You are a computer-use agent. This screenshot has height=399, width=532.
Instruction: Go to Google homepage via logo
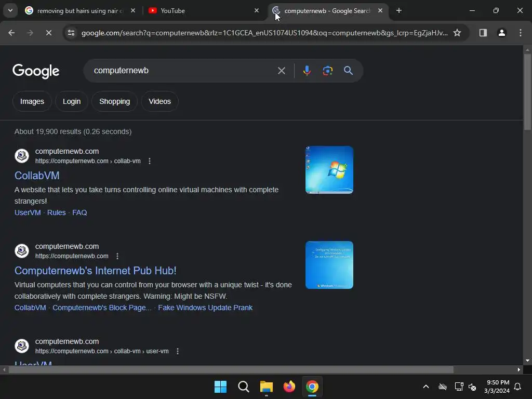36,71
